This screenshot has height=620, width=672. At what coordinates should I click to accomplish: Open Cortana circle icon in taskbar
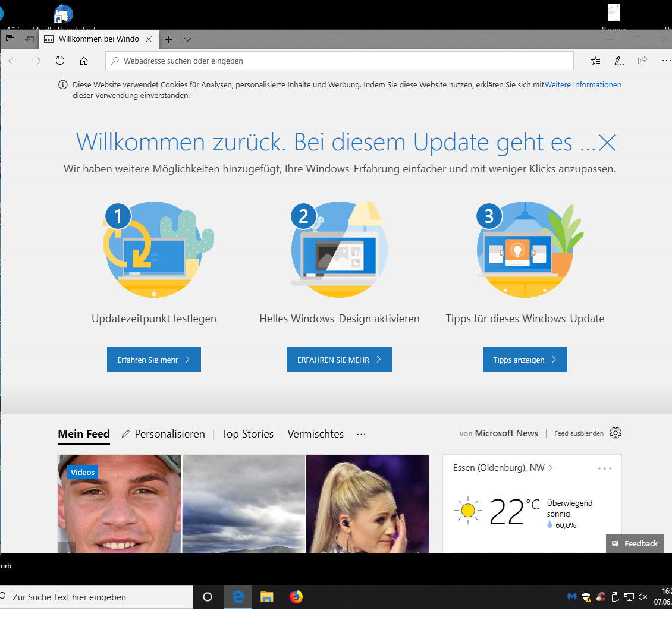208,597
